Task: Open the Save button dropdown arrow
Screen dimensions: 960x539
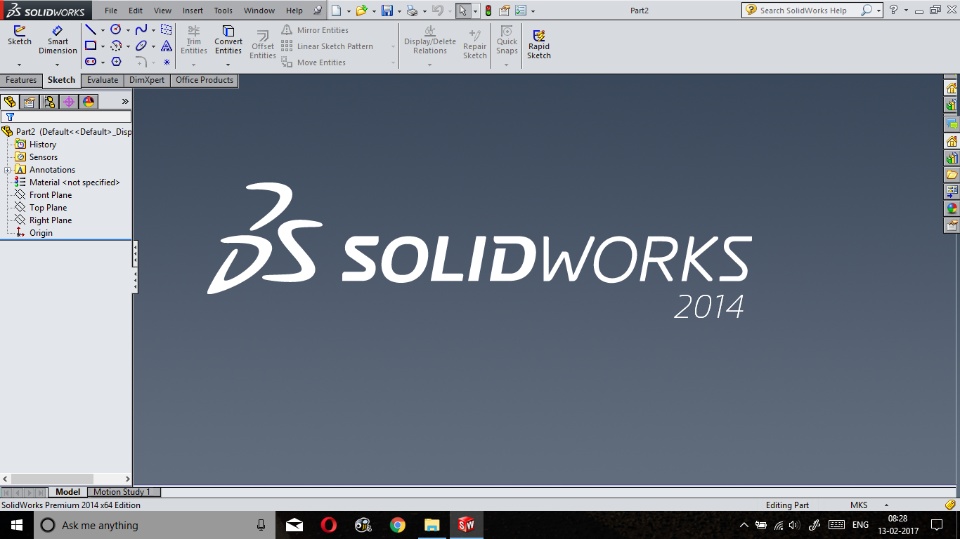Action: coord(399,11)
